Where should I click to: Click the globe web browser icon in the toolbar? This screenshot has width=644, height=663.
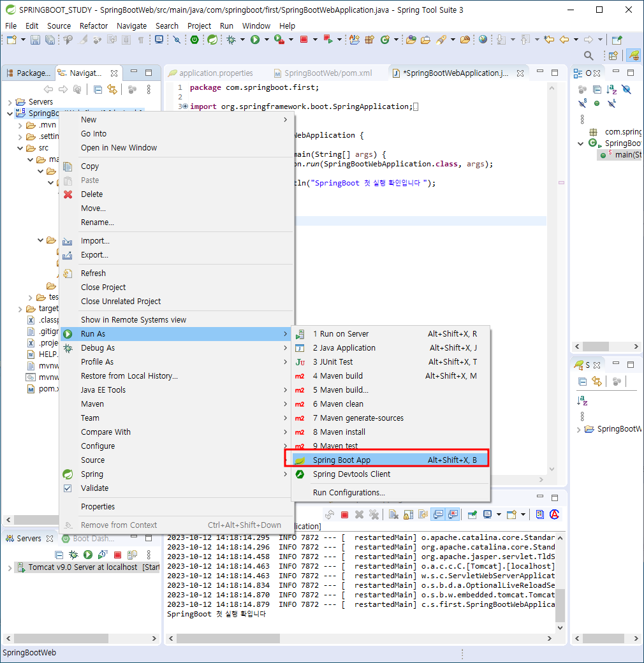click(483, 40)
